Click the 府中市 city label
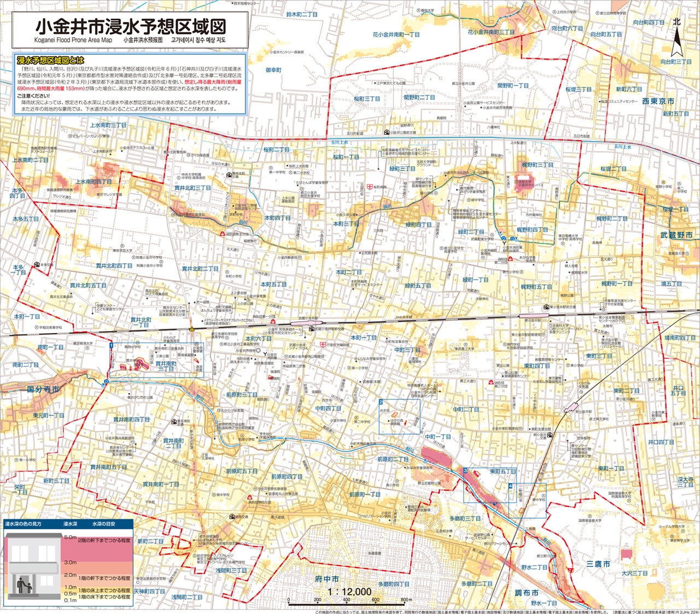The width and height of the screenshot is (700, 614). tap(327, 579)
